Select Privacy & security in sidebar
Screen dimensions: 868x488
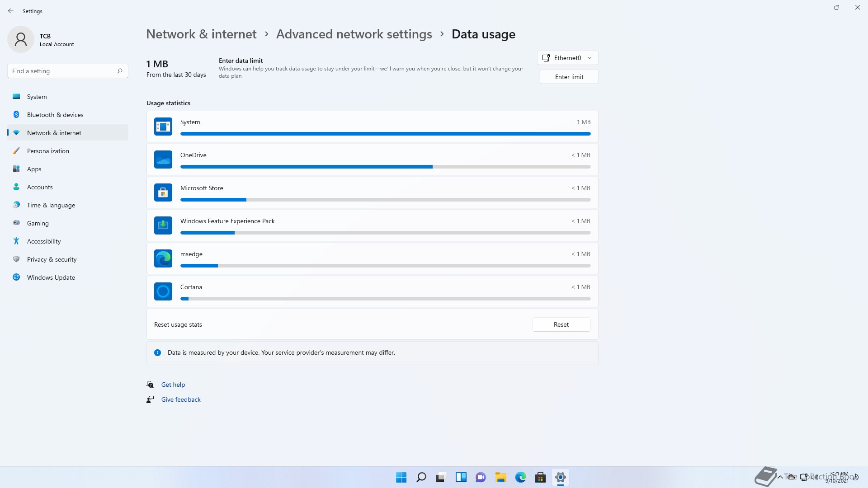(x=52, y=259)
